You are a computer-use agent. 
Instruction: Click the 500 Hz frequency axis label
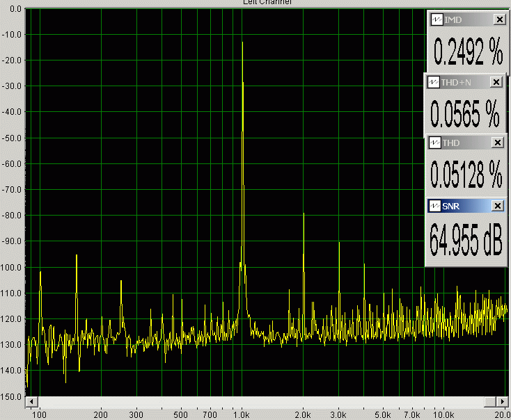180,415
